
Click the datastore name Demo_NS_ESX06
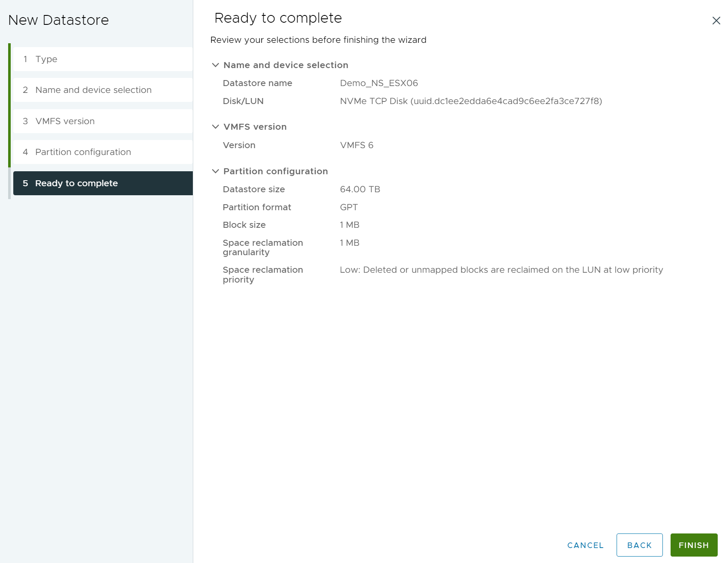coord(379,83)
